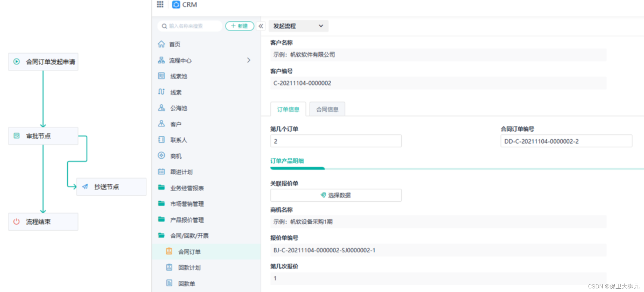Click the 客户编号 field C-20211104-0000002
Image resolution: width=644 pixels, height=292 pixels.
438,83
